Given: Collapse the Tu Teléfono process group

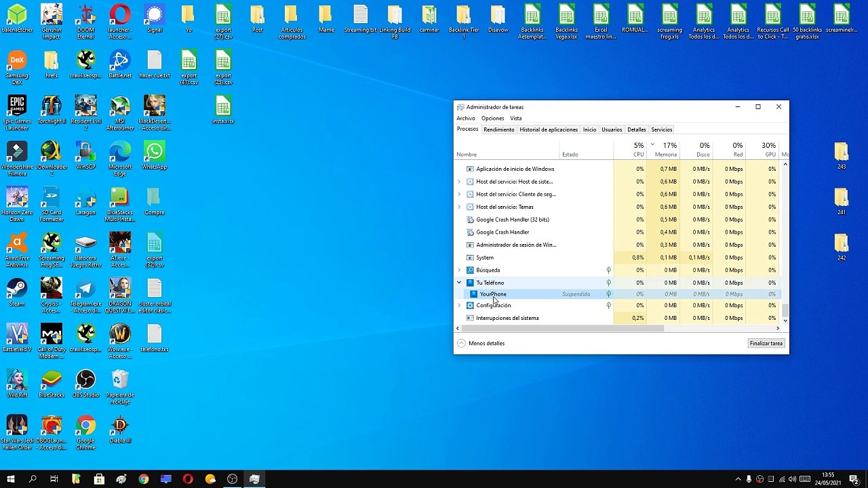Looking at the screenshot, I should click(x=459, y=283).
